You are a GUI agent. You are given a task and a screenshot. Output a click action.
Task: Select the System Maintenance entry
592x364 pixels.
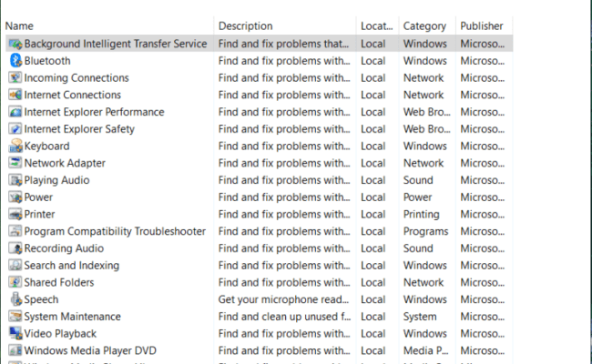tap(72, 317)
